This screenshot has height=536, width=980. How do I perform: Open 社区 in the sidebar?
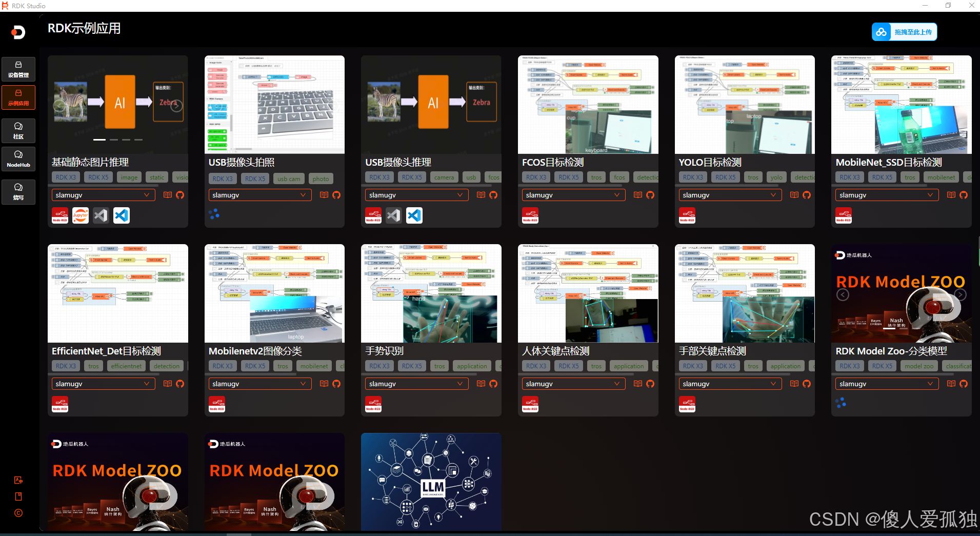tap(18, 131)
